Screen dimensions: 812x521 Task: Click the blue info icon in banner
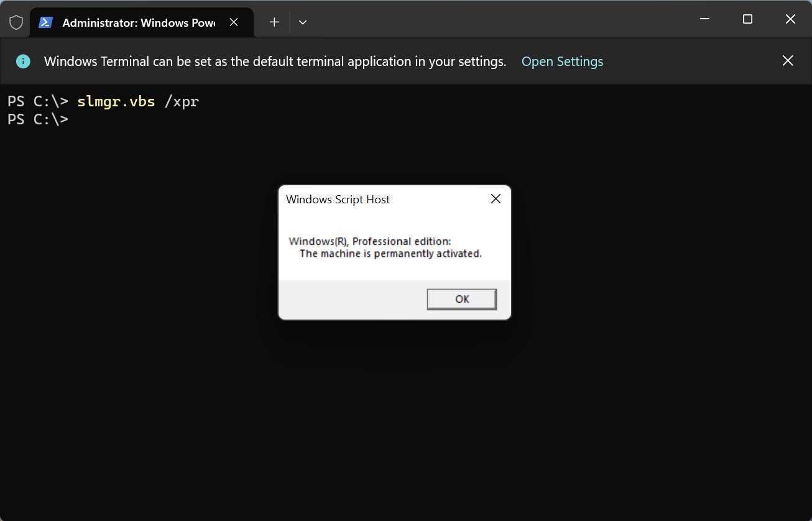coord(23,62)
